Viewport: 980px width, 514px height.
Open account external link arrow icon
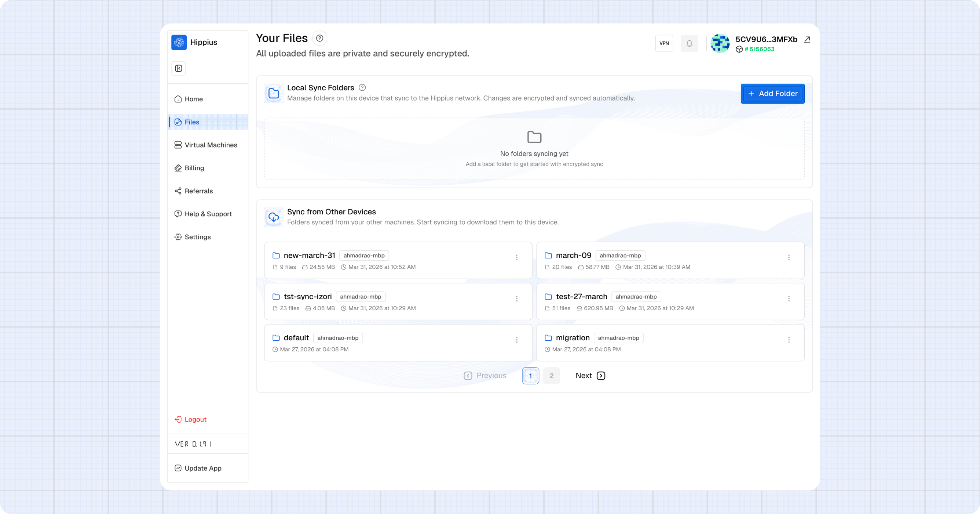tap(807, 40)
